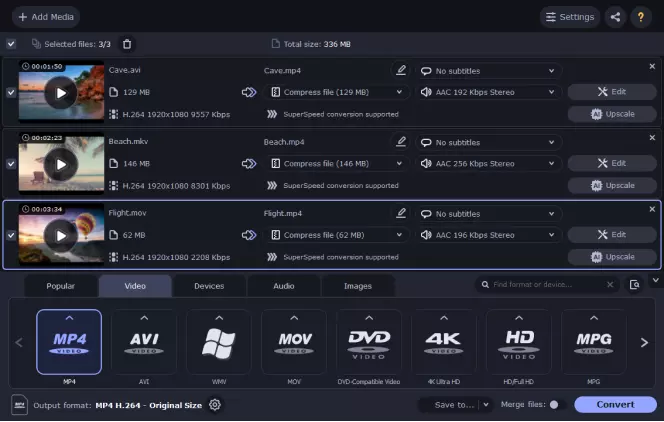
Task: Select the HD/Full HD format
Action: [519, 342]
